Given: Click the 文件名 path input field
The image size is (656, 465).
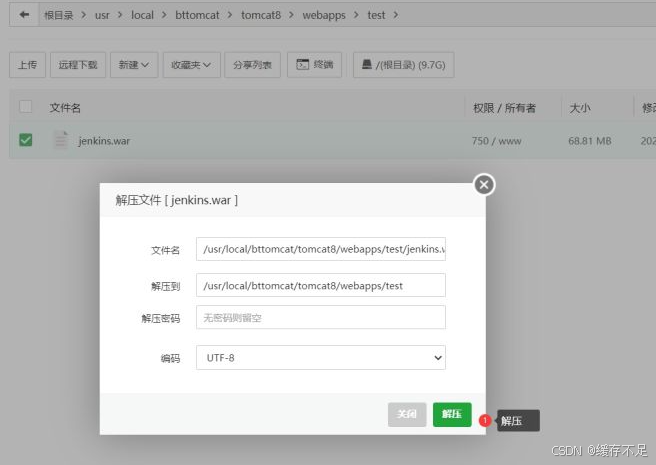Looking at the screenshot, I should (x=321, y=249).
